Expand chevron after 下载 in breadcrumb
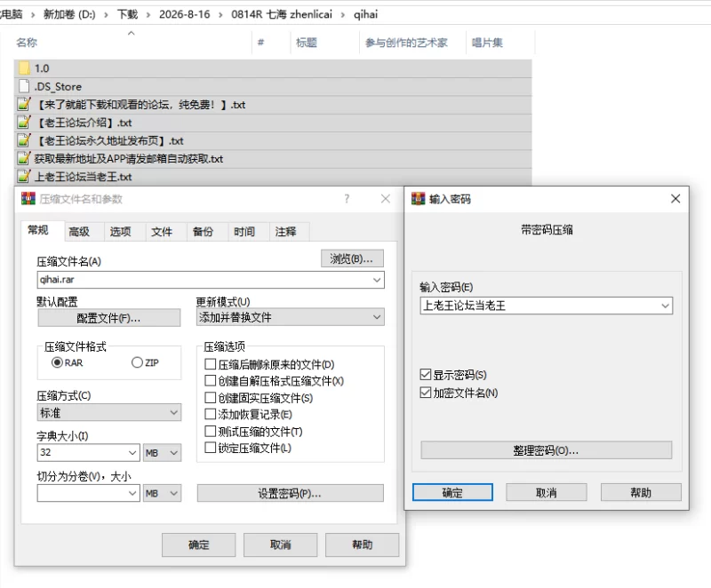711x588 pixels. [x=148, y=15]
